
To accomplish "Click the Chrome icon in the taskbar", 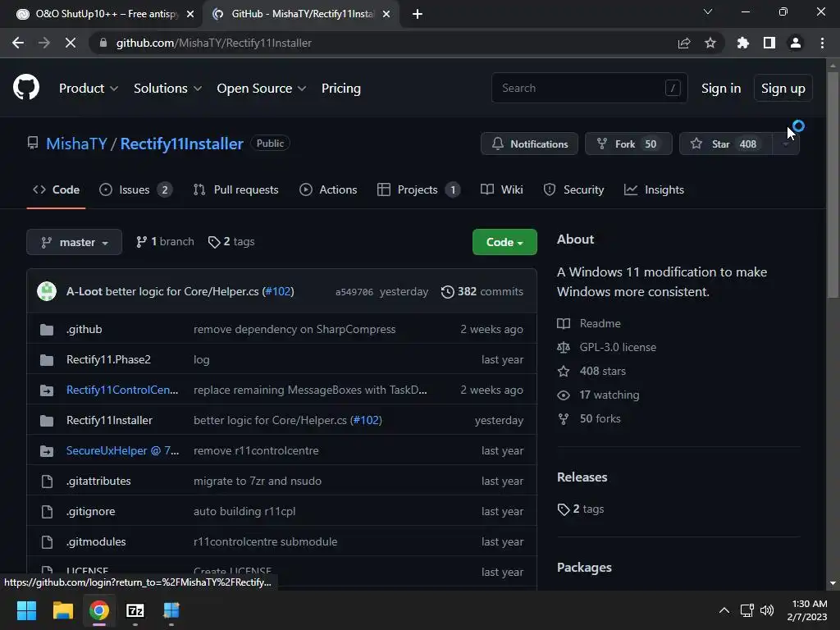I will [x=99, y=610].
